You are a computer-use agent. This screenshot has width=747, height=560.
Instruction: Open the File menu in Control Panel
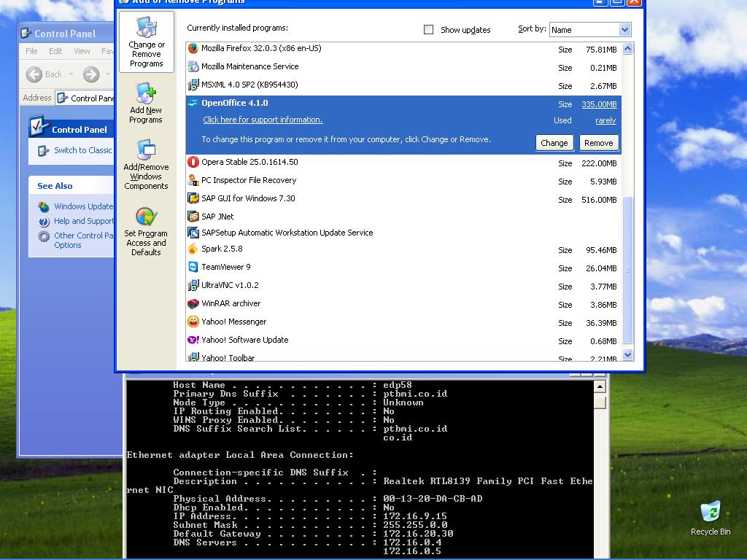point(32,51)
